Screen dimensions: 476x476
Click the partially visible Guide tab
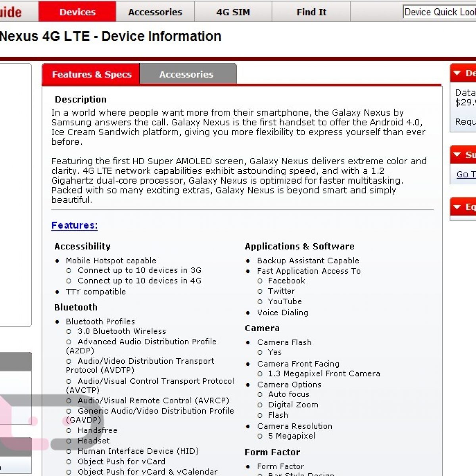click(x=11, y=12)
